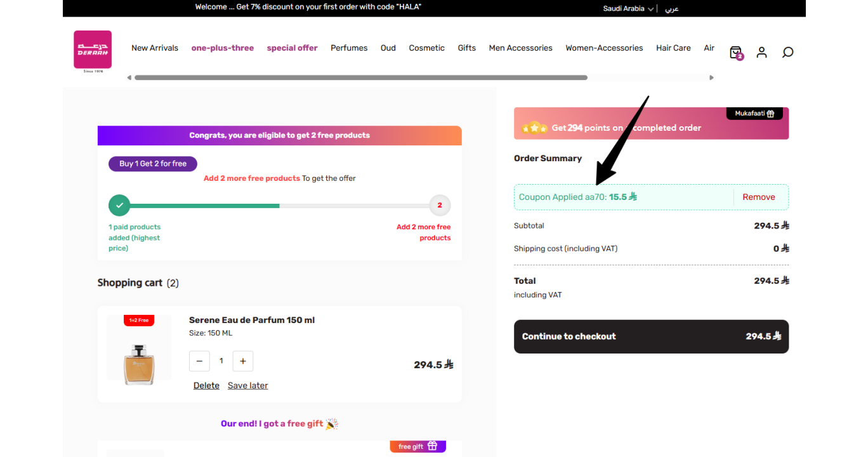Open the one-plus-three menu item

[x=223, y=48]
